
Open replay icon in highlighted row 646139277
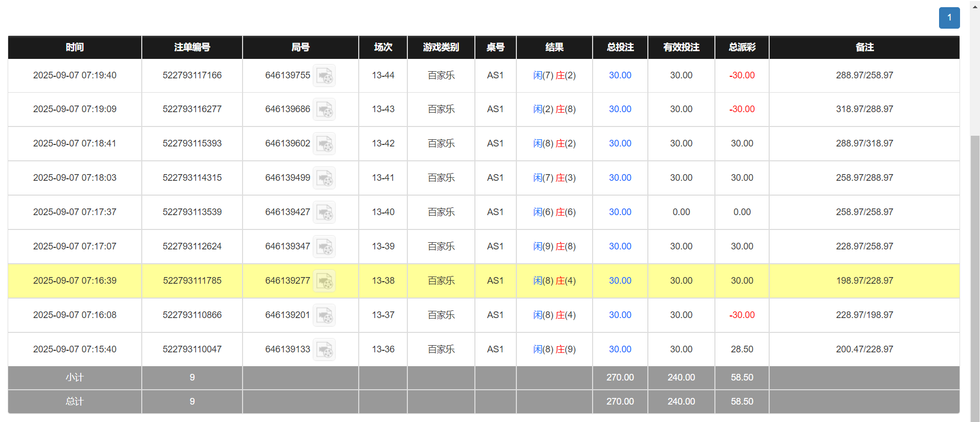[x=324, y=281]
